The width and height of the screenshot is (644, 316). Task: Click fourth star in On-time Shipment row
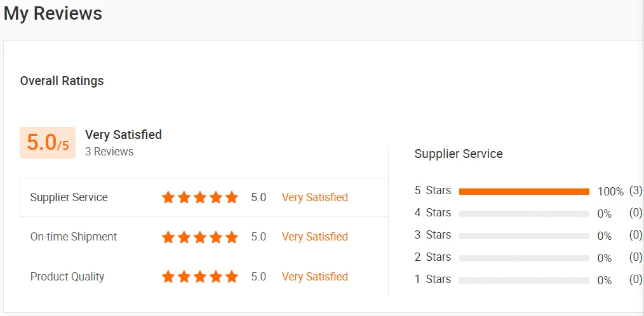[x=216, y=237]
